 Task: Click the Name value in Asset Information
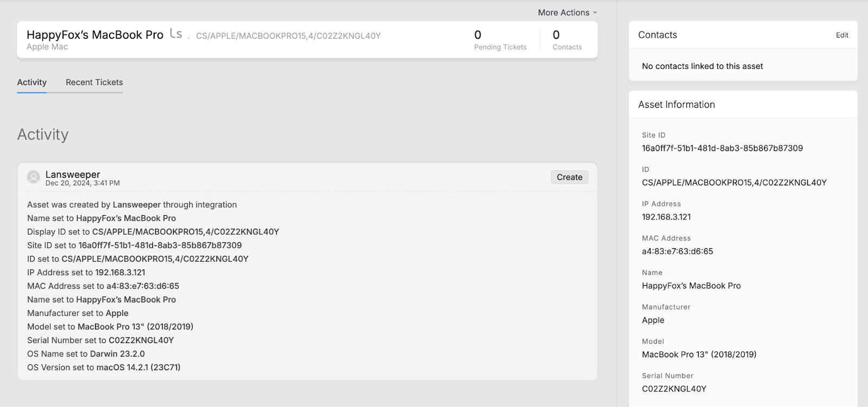[x=691, y=286]
